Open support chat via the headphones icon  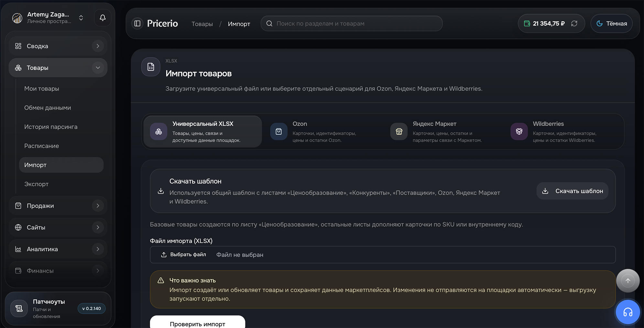pyautogui.click(x=628, y=312)
